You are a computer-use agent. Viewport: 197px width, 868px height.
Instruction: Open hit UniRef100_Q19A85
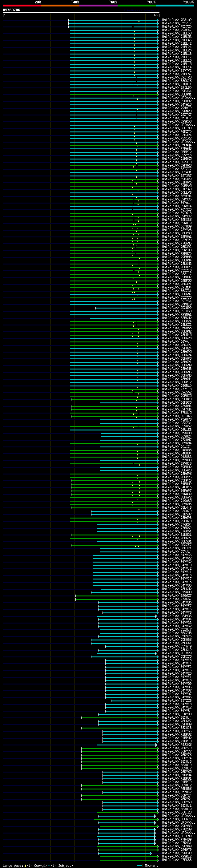coord(177,501)
